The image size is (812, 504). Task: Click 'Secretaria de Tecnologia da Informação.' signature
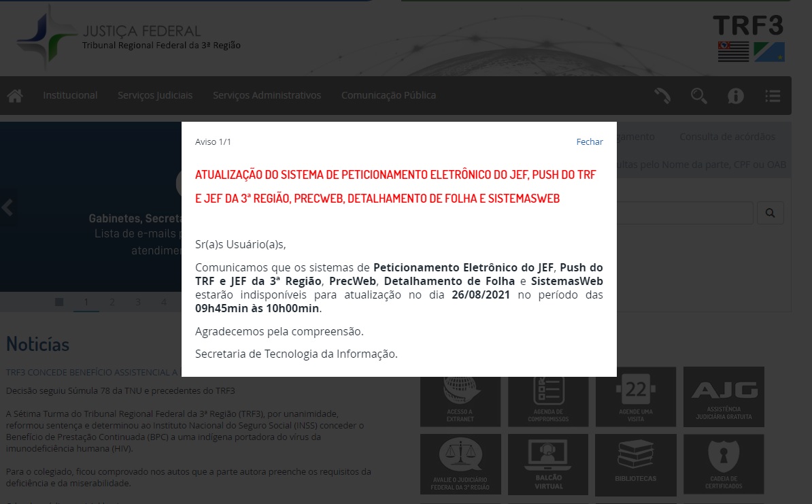tap(297, 354)
